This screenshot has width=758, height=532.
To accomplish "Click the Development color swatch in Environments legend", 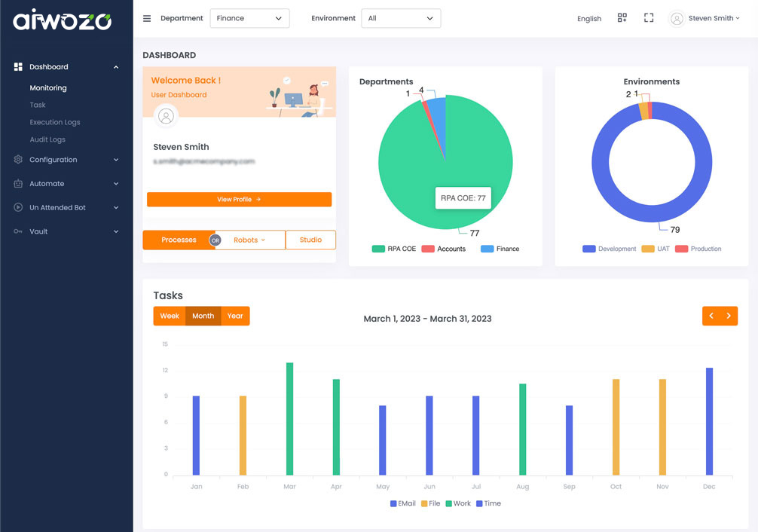I will pyautogui.click(x=588, y=249).
